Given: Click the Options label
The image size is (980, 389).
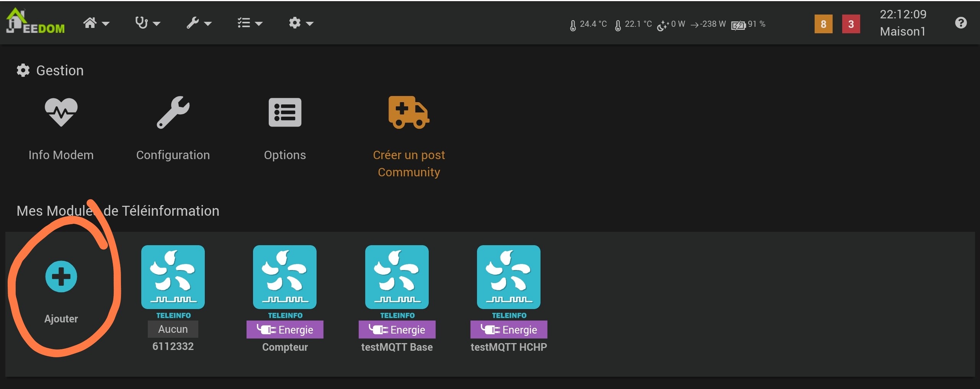Looking at the screenshot, I should coord(285,155).
